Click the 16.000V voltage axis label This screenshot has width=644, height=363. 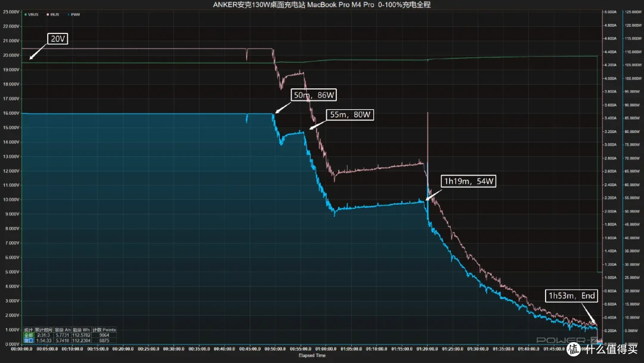coord(11,113)
